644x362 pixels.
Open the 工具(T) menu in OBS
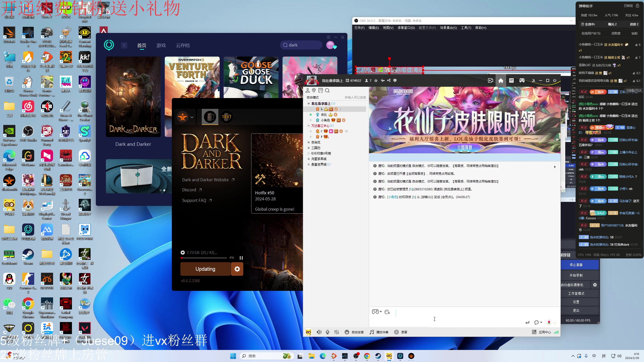[466, 28]
